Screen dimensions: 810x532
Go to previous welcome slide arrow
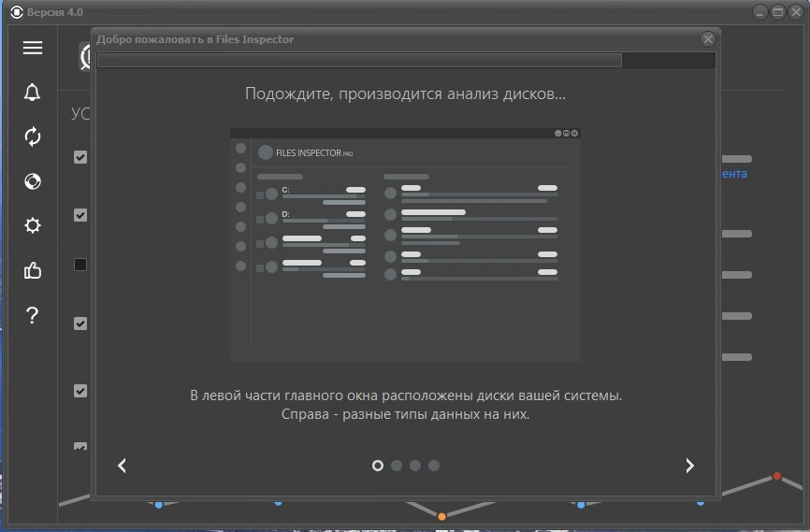122,466
